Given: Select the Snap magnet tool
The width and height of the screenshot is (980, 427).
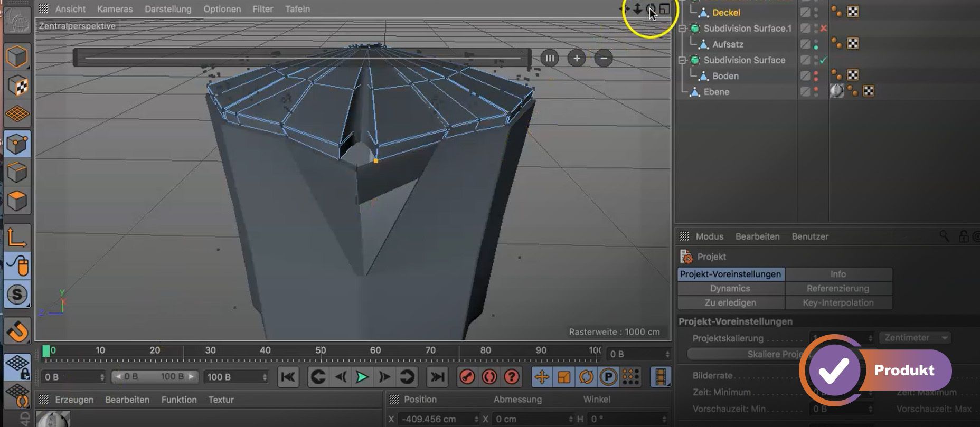Looking at the screenshot, I should click(x=17, y=331).
